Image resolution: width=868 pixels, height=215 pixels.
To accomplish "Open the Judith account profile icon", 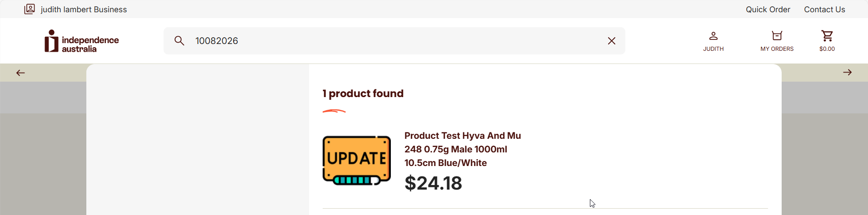I will (x=713, y=36).
